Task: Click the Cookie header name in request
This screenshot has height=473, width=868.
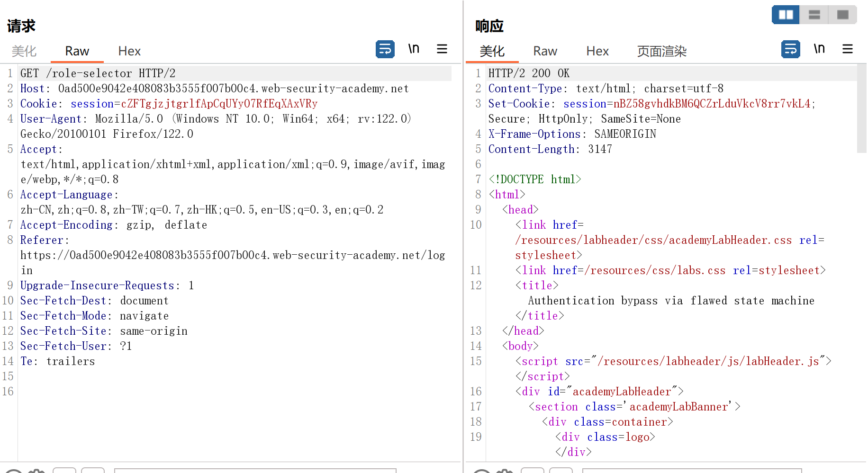Action: click(38, 104)
